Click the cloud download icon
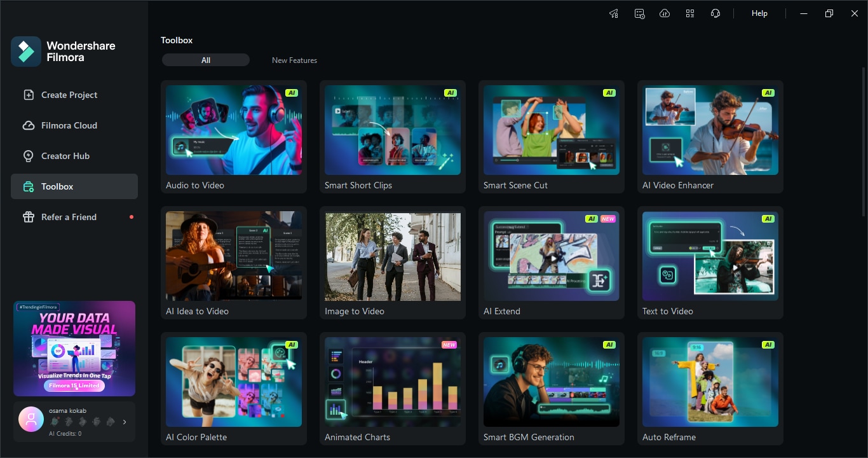Viewport: 868px width, 458px height. 665,13
